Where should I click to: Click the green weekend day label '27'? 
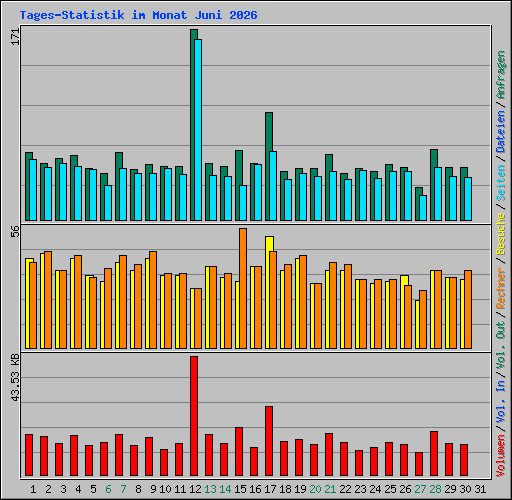421,489
